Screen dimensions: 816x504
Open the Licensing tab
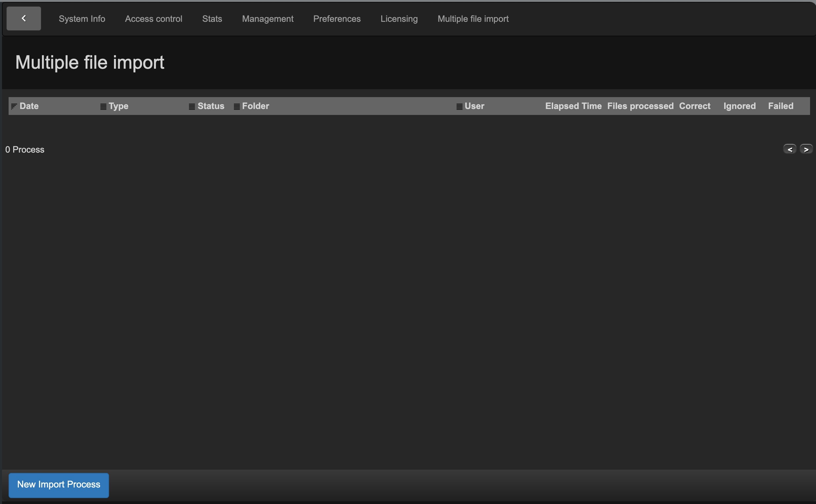[x=399, y=19]
